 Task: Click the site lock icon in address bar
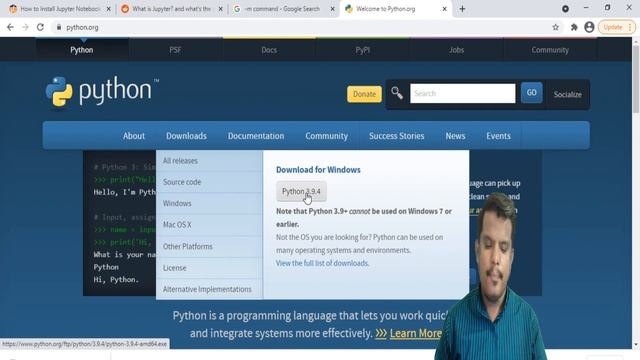[x=59, y=27]
